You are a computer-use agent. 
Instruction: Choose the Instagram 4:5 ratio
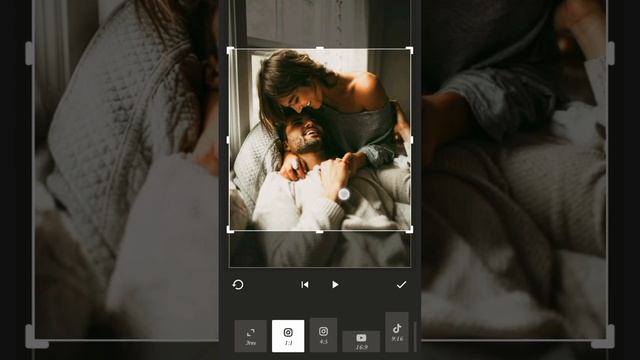tap(323, 335)
